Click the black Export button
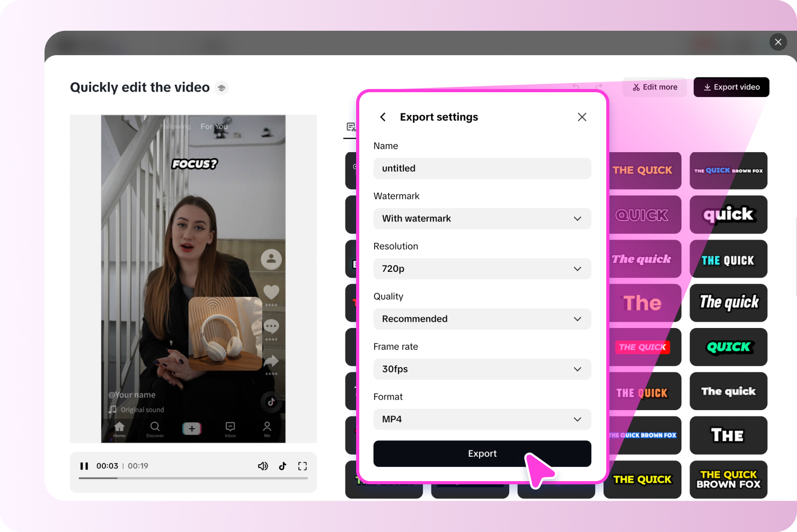797x532 pixels. 482,454
